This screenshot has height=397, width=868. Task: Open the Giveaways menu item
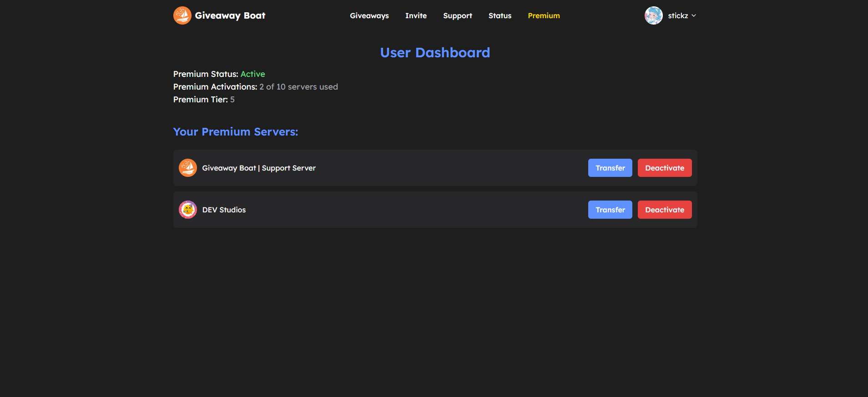(369, 15)
